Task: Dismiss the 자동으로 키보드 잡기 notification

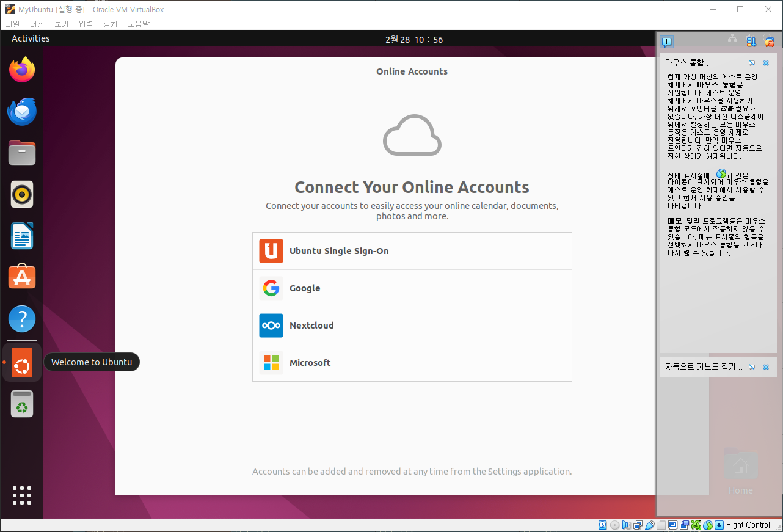Action: click(x=766, y=367)
